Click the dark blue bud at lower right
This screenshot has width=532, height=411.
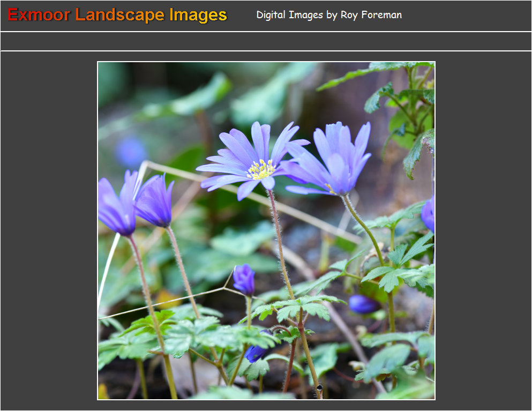pyautogui.click(x=363, y=304)
